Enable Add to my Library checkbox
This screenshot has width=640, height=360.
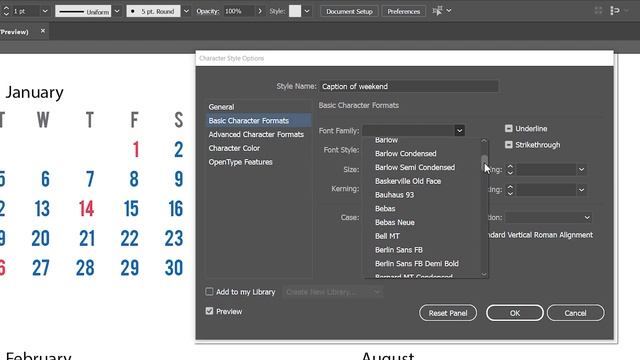point(209,291)
